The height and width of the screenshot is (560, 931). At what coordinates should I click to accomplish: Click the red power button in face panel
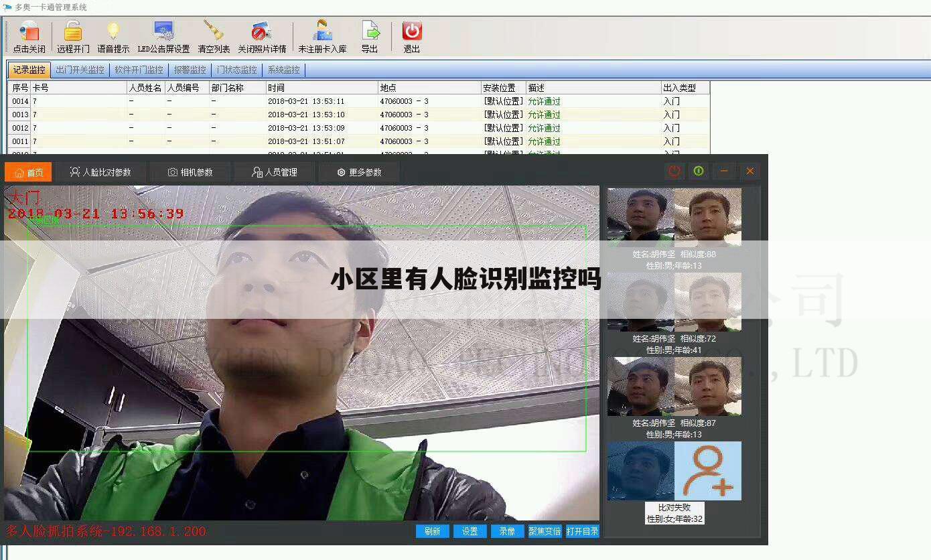pyautogui.click(x=674, y=171)
